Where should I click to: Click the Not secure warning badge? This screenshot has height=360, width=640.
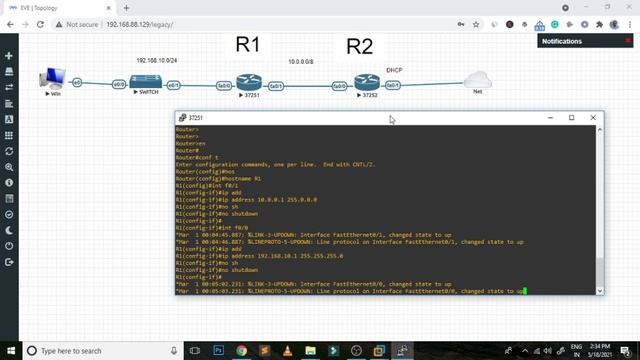pyautogui.click(x=77, y=24)
